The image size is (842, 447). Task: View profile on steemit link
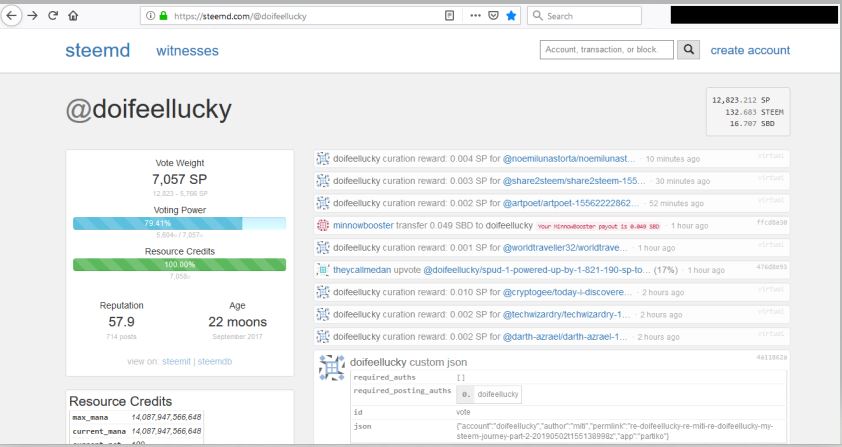(x=174, y=360)
